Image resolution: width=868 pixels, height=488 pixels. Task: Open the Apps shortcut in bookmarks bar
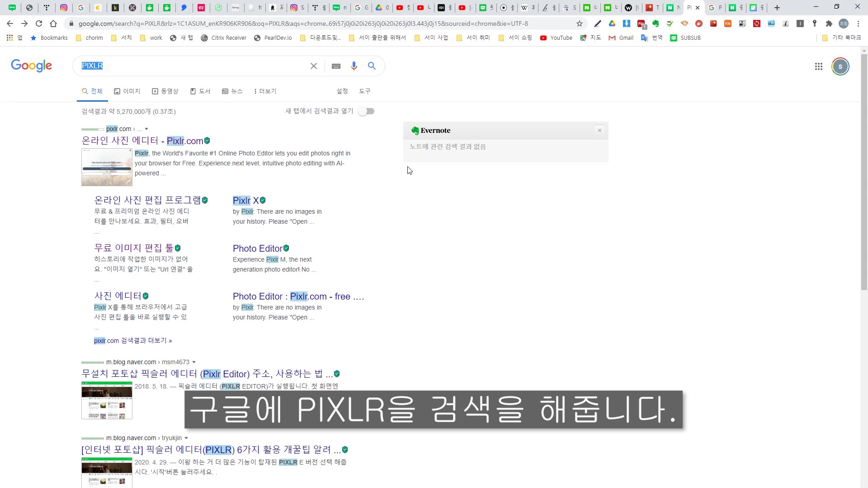pyautogui.click(x=14, y=38)
